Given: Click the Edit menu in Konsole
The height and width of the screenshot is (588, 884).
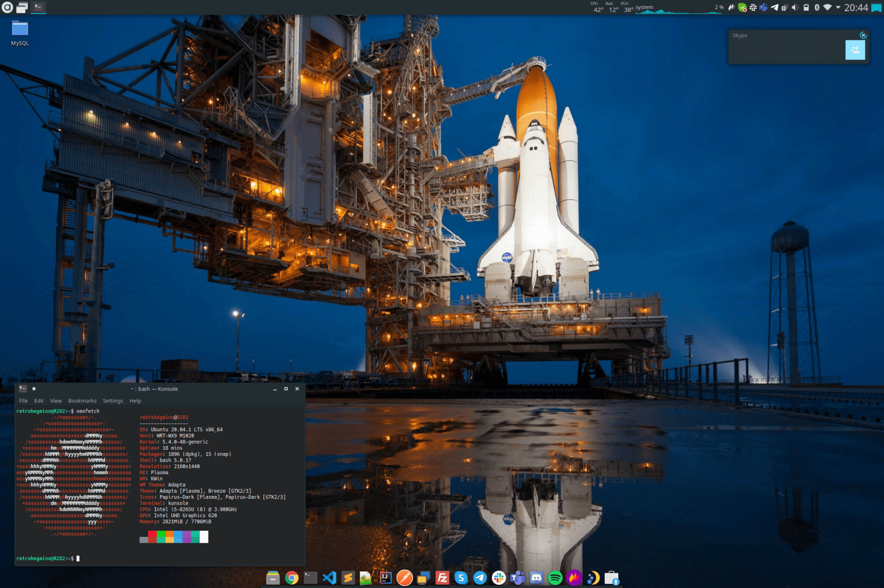Looking at the screenshot, I should [x=38, y=401].
